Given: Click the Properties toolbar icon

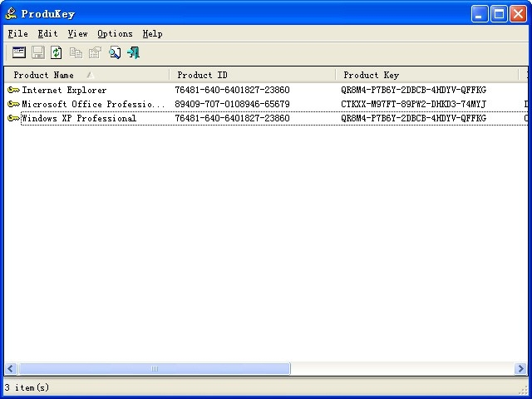Looking at the screenshot, I should (95, 52).
